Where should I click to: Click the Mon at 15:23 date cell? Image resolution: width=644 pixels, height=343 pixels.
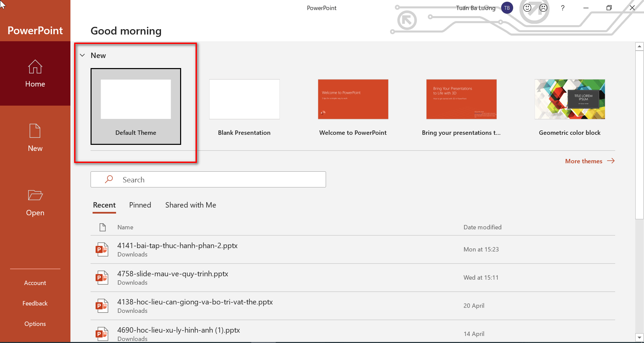(481, 249)
